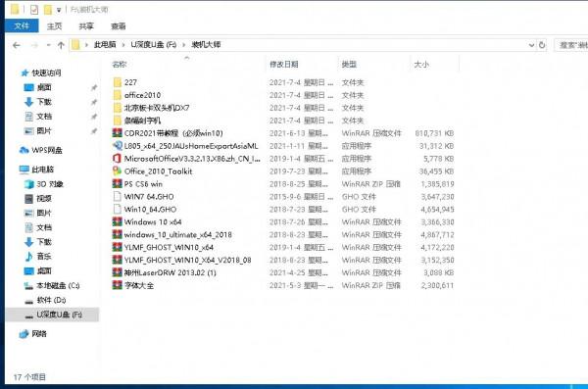This screenshot has width=588, height=389.
Task: Click the 2021-4-25 date cell
Action: tap(299, 272)
